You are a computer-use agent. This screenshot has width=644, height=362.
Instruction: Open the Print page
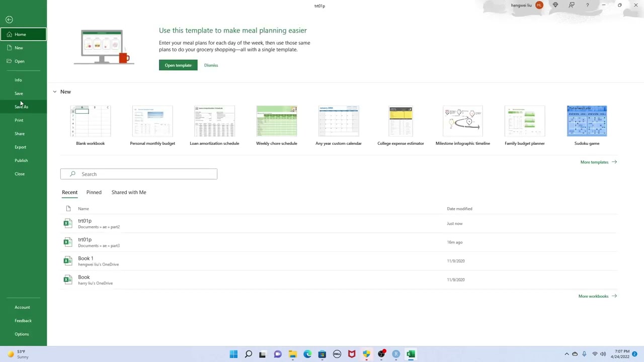click(19, 120)
